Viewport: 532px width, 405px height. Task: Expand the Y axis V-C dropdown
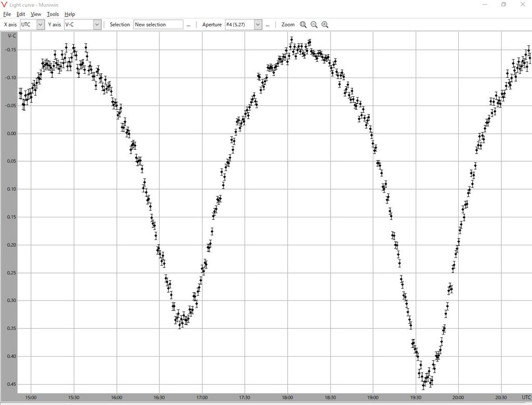click(x=97, y=24)
